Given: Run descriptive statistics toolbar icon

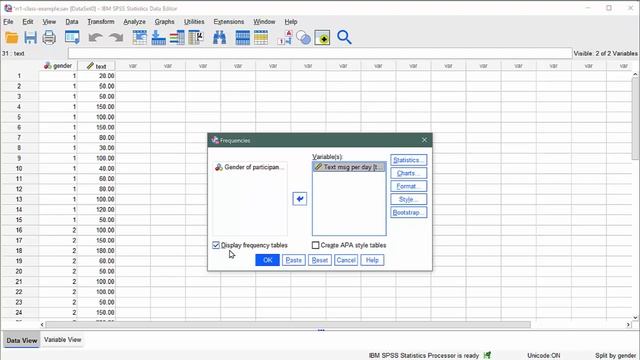Looking at the screenshot, I should [196, 38].
